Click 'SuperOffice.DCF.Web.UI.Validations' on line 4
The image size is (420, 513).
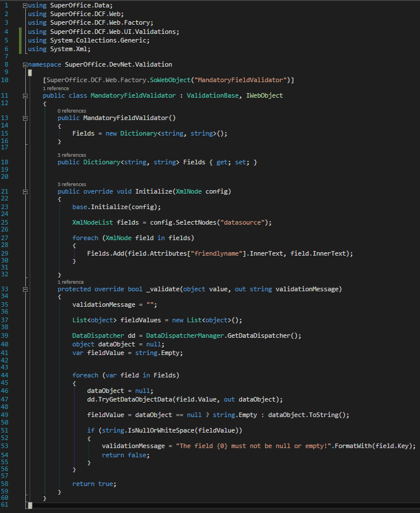pos(113,32)
